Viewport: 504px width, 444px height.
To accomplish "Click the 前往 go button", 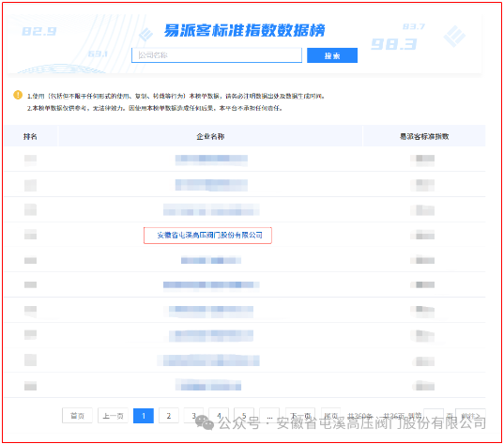I will 470,416.
